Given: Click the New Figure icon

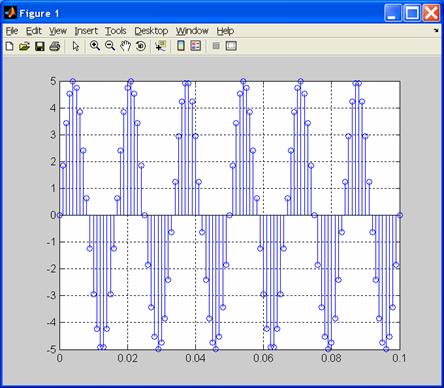Looking at the screenshot, I should pyautogui.click(x=10, y=46).
